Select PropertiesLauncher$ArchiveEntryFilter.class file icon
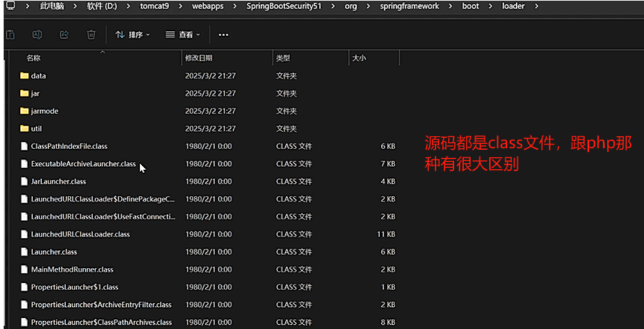The width and height of the screenshot is (644, 329). point(25,305)
